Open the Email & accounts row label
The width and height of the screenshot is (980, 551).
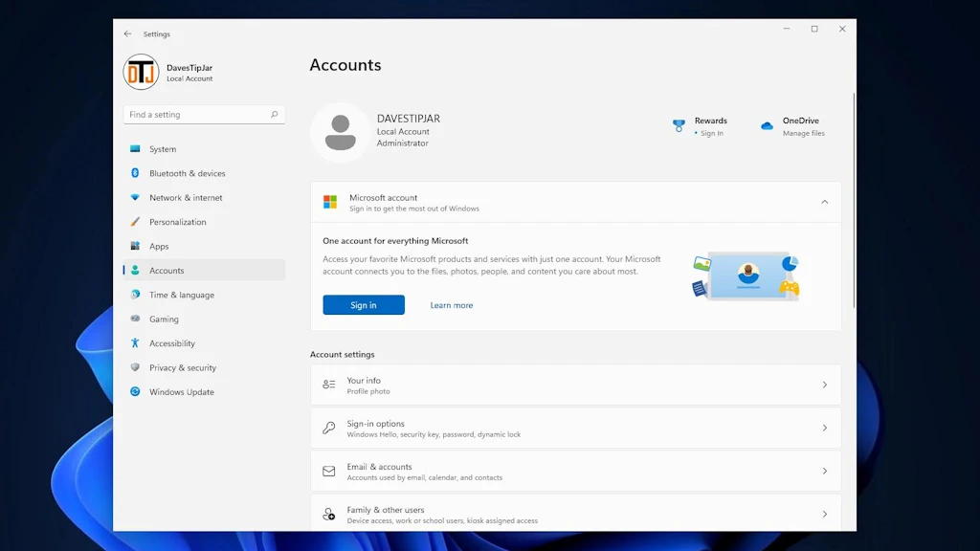click(379, 467)
